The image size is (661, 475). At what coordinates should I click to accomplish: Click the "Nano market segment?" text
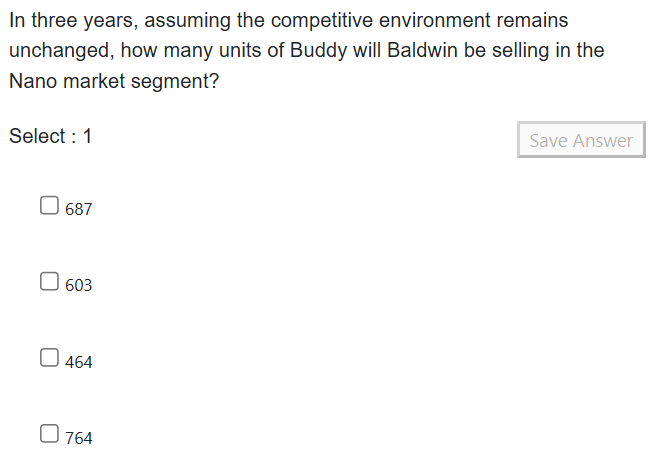coord(114,82)
